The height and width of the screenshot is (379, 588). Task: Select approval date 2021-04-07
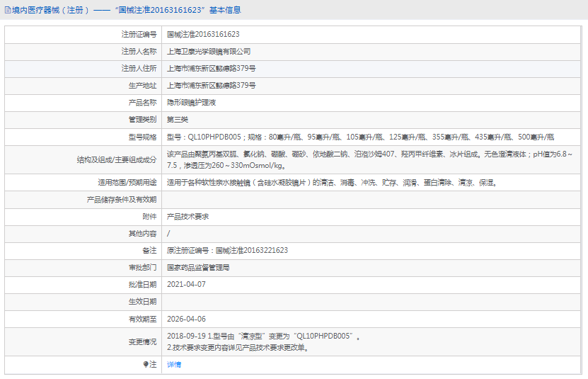186,284
